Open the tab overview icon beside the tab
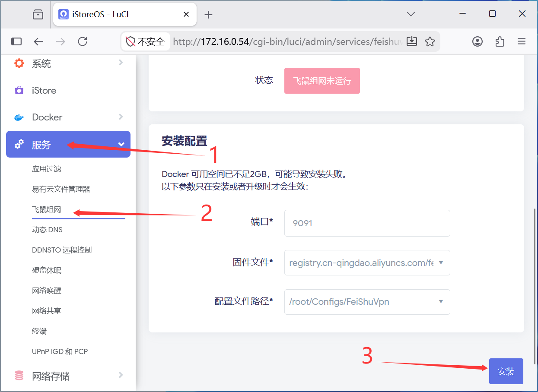The width and height of the screenshot is (538, 392). [38, 14]
